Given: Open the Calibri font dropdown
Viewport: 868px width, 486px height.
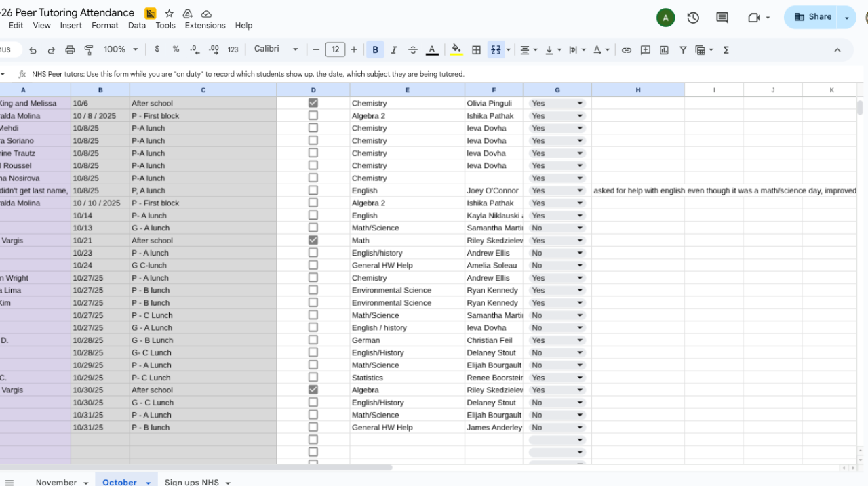Looking at the screenshot, I should point(276,49).
